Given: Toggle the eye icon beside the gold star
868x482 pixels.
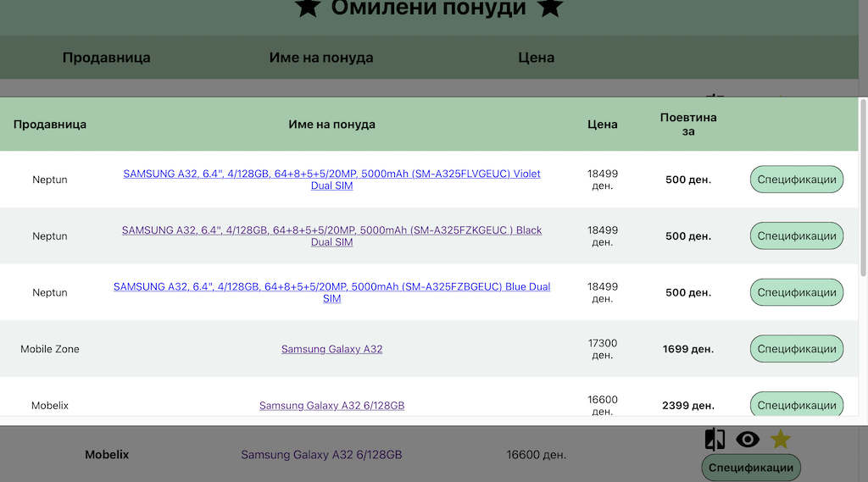Looking at the screenshot, I should click(747, 439).
